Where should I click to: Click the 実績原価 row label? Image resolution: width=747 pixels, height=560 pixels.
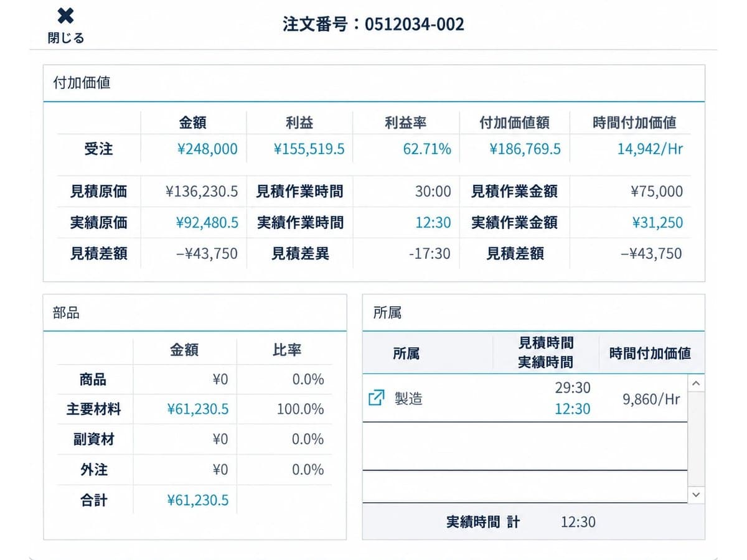pos(98,222)
